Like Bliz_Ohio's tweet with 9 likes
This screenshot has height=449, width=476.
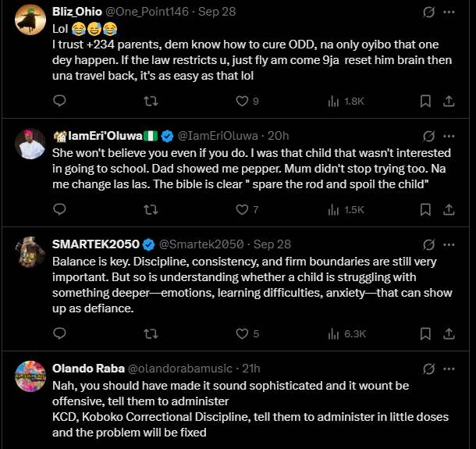[x=242, y=101]
